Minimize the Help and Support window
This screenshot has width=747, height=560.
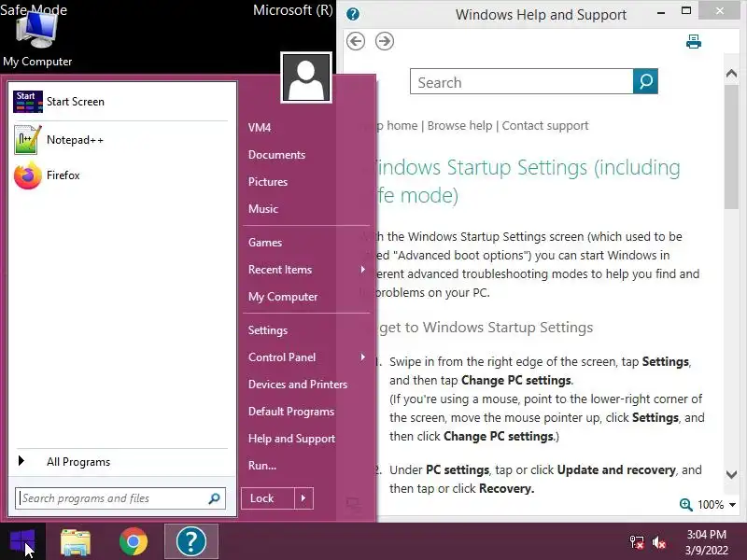point(661,12)
